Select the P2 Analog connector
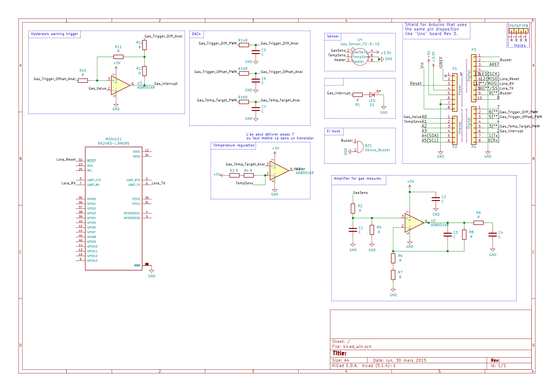Viewport: 554px width, 392px height. tap(455, 130)
